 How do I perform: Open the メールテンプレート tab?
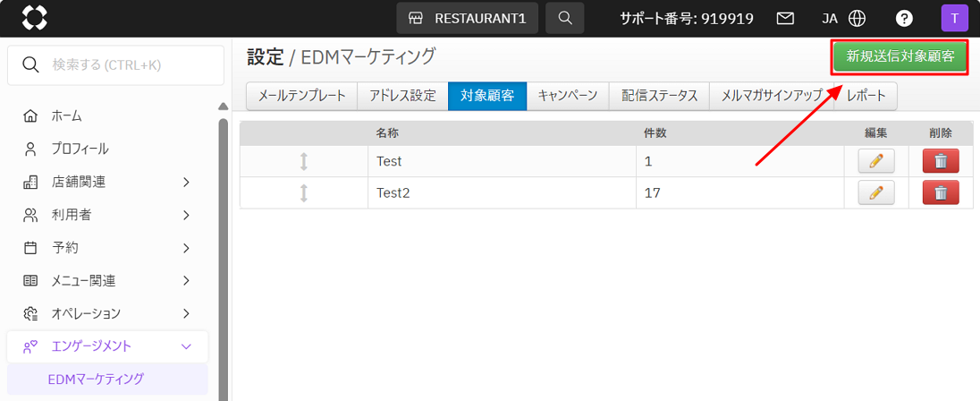point(301,96)
